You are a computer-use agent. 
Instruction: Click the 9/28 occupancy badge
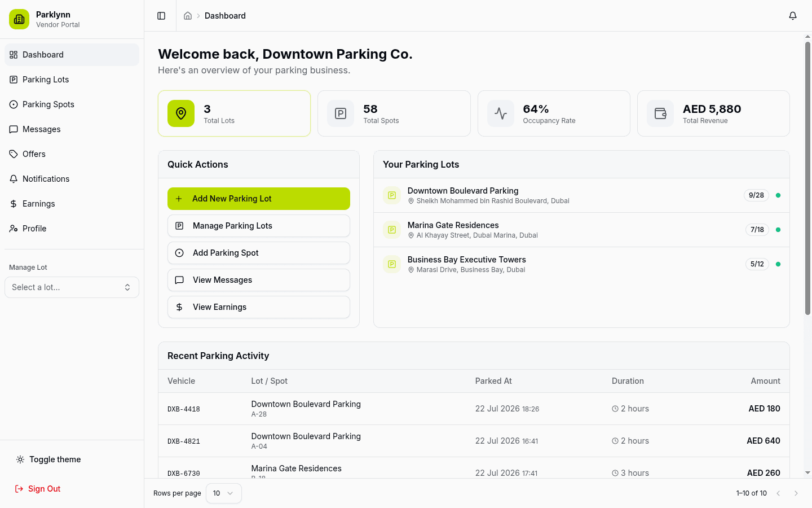[756, 195]
